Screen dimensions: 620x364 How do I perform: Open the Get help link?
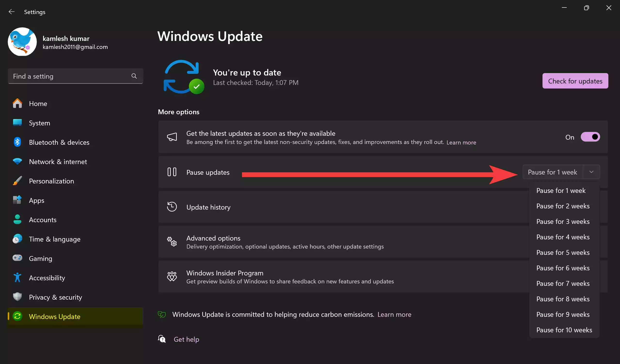(x=186, y=339)
